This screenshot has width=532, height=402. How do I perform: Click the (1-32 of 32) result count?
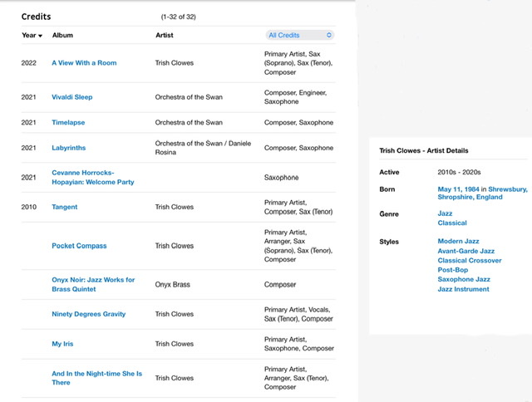tap(178, 17)
